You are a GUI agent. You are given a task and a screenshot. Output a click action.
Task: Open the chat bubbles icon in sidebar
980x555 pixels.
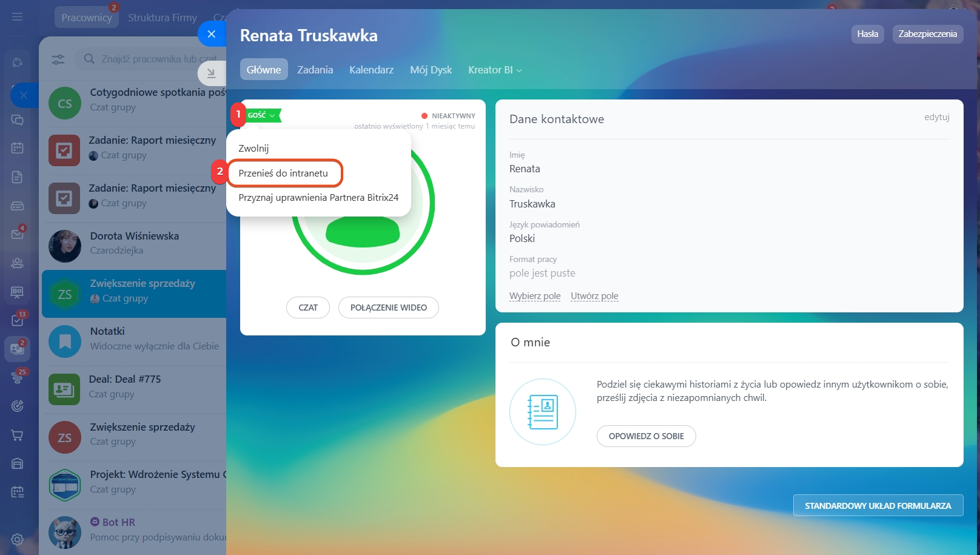click(x=17, y=120)
